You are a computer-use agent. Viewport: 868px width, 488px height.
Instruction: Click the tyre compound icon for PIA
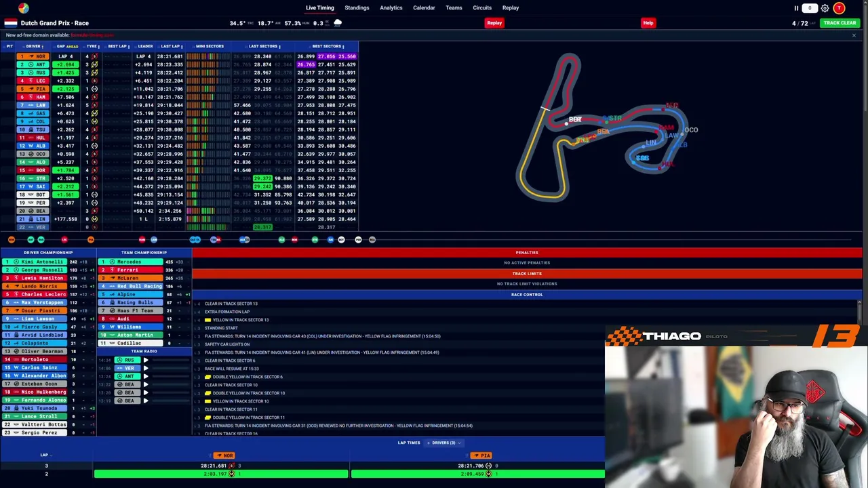(x=94, y=89)
